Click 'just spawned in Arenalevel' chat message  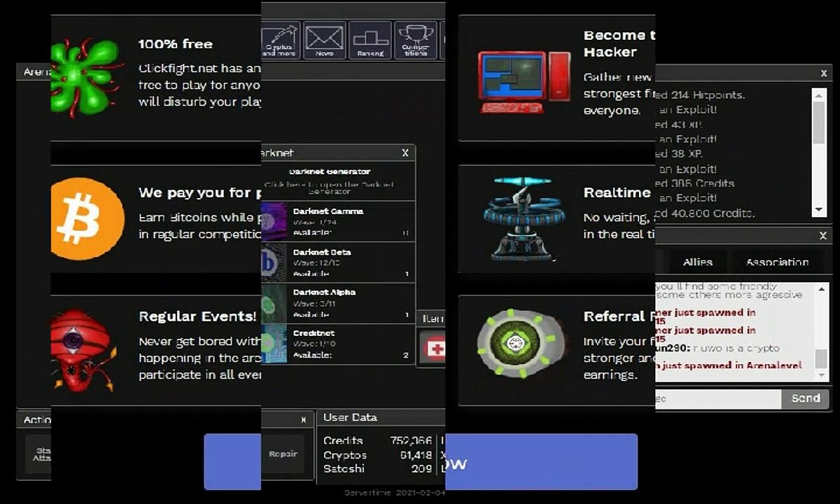pyautogui.click(x=729, y=365)
